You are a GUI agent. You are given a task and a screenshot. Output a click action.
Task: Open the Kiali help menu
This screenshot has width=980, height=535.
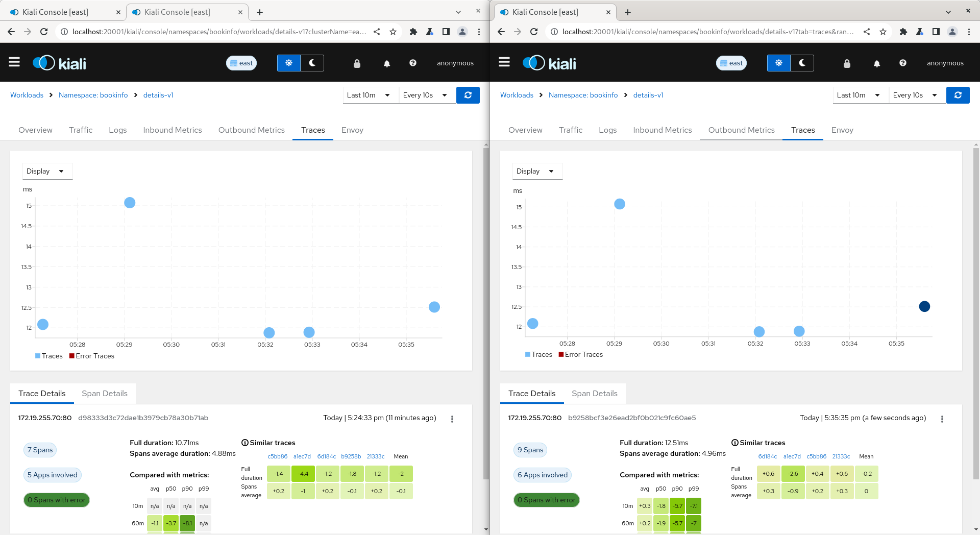coord(412,63)
